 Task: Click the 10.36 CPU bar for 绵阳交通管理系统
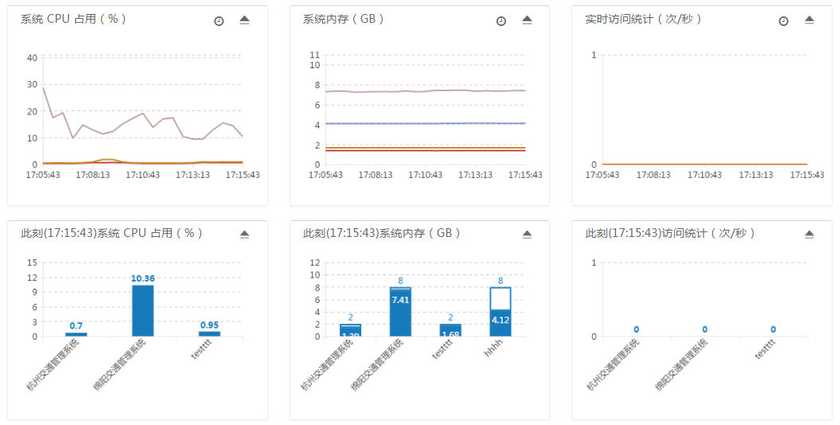click(143, 311)
